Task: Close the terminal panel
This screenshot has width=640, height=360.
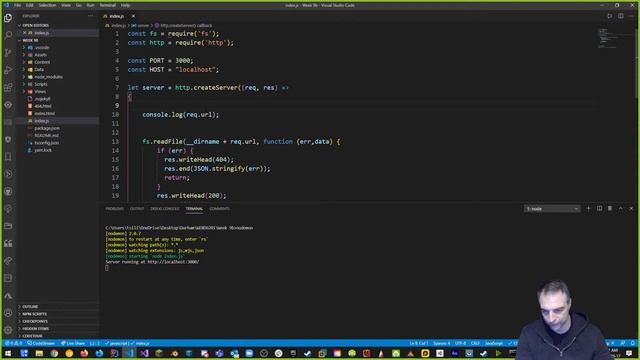Action: (x=631, y=209)
